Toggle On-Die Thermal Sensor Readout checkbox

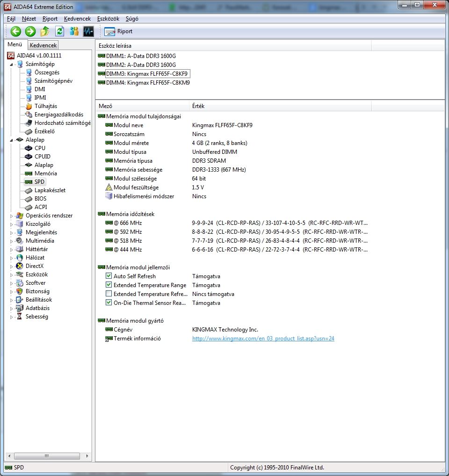(x=109, y=303)
